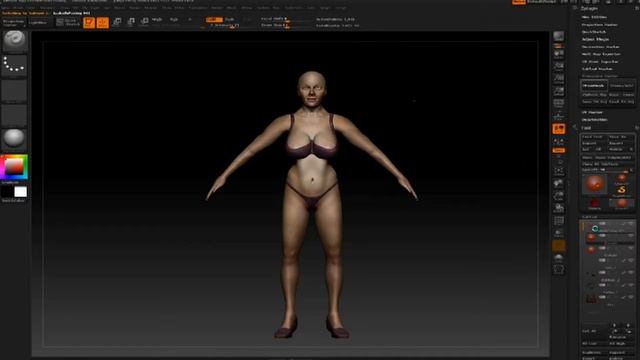Open the Transform menu
Image resolution: width=640 pixels, height=360 pixels.
coord(293,8)
